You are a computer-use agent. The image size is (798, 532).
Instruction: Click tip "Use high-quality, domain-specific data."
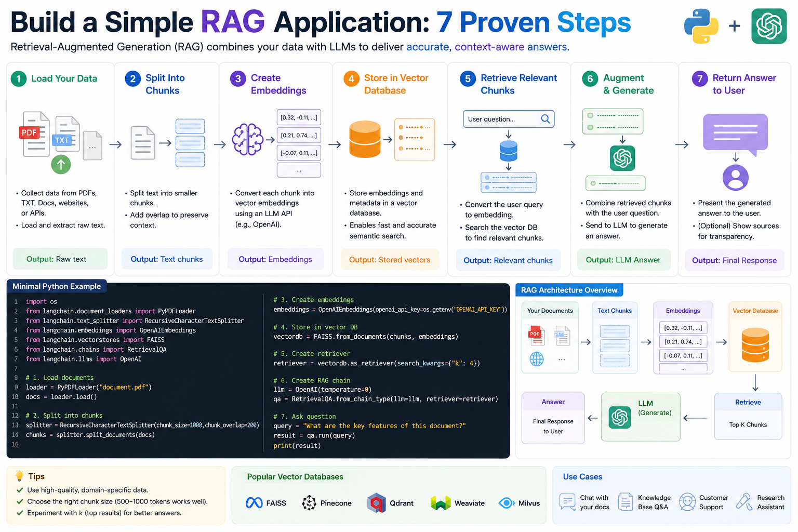pyautogui.click(x=88, y=490)
